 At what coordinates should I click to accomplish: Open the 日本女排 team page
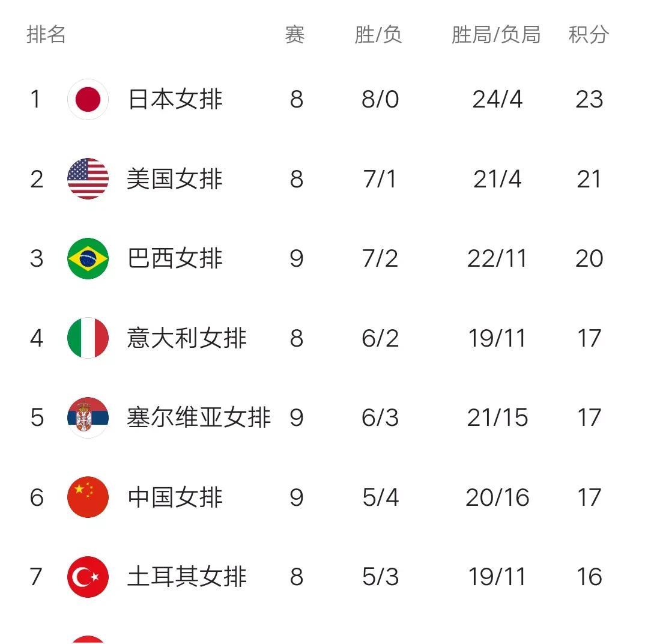tap(175, 99)
